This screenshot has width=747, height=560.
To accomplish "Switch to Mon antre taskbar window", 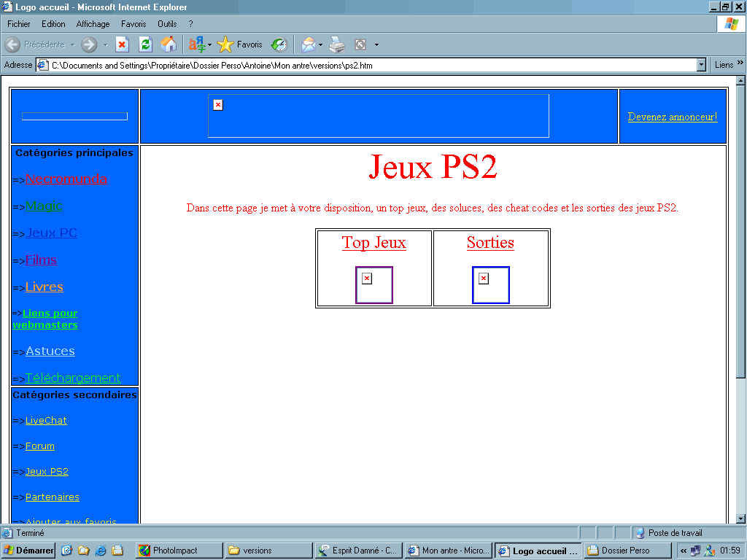I will (449, 551).
